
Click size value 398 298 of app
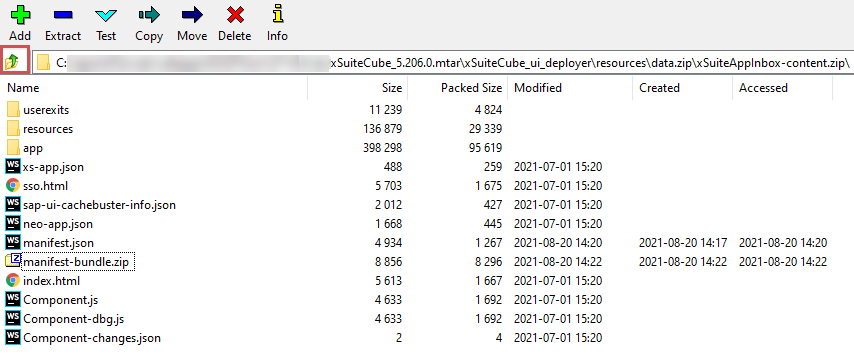[382, 148]
